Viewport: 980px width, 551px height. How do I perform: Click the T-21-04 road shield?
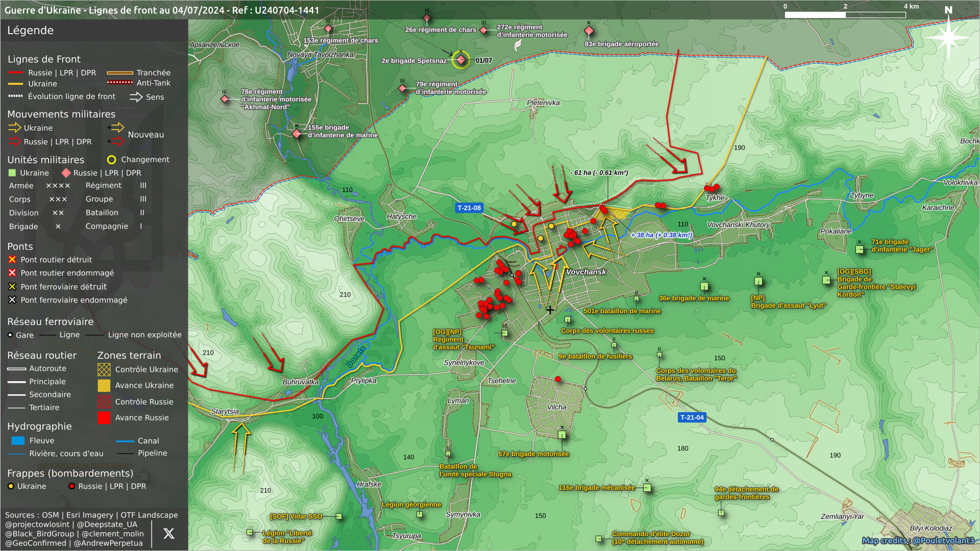point(692,417)
